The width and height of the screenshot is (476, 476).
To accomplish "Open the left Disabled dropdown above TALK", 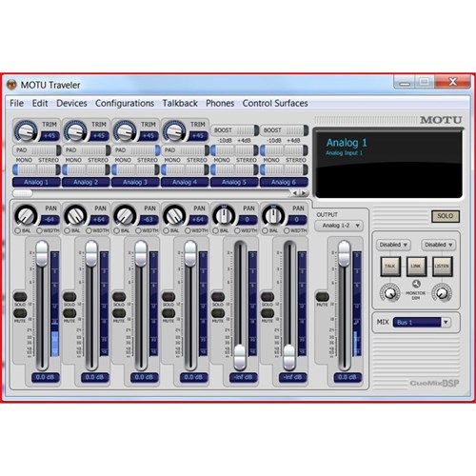I will pos(393,245).
